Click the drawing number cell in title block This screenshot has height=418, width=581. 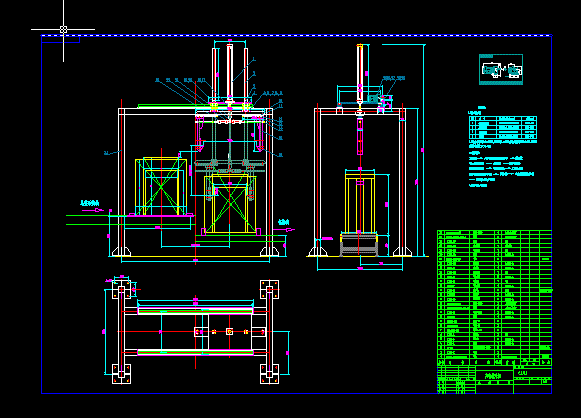click(532, 373)
